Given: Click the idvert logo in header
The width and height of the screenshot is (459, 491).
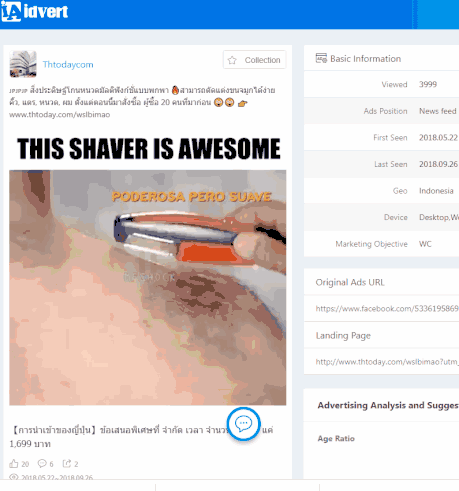Looking at the screenshot, I should tap(34, 12).
